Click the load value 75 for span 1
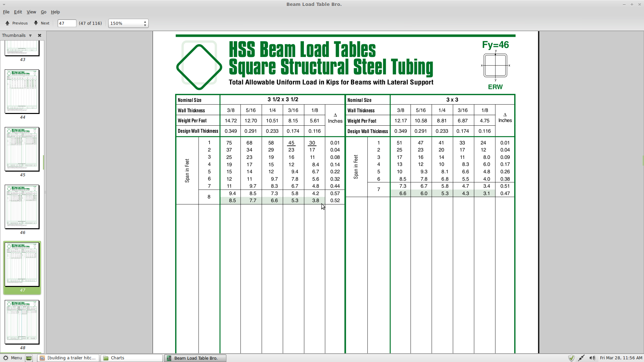Viewport: 644px width, 362px height. [x=229, y=143]
